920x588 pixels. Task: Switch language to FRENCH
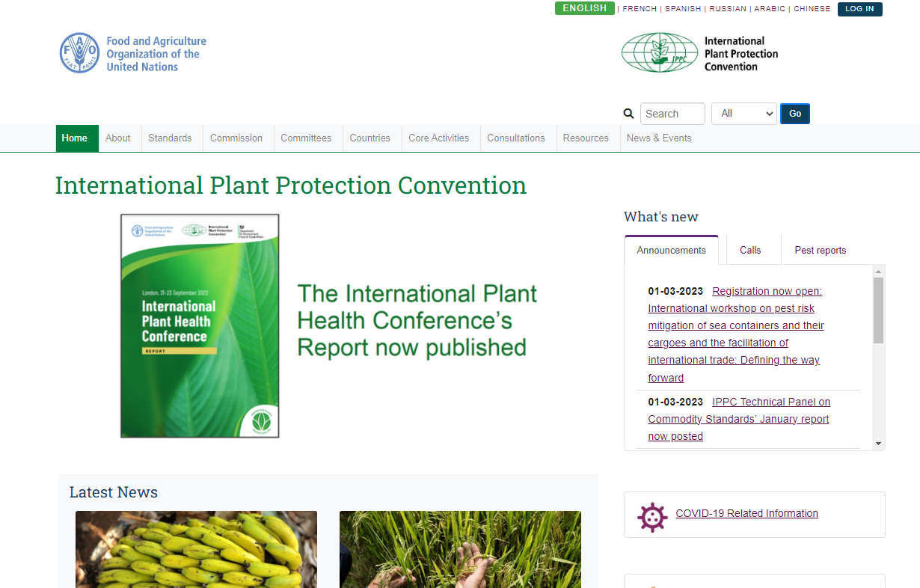point(640,8)
